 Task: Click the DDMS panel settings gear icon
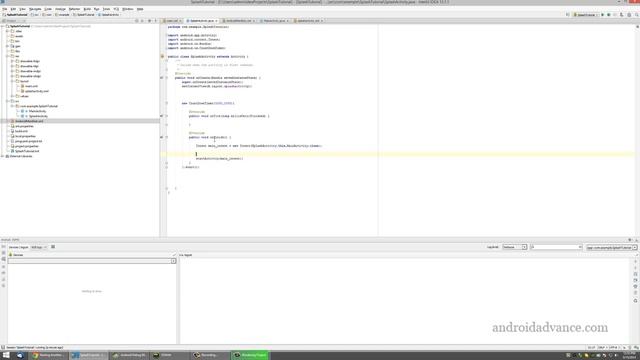[x=630, y=240]
